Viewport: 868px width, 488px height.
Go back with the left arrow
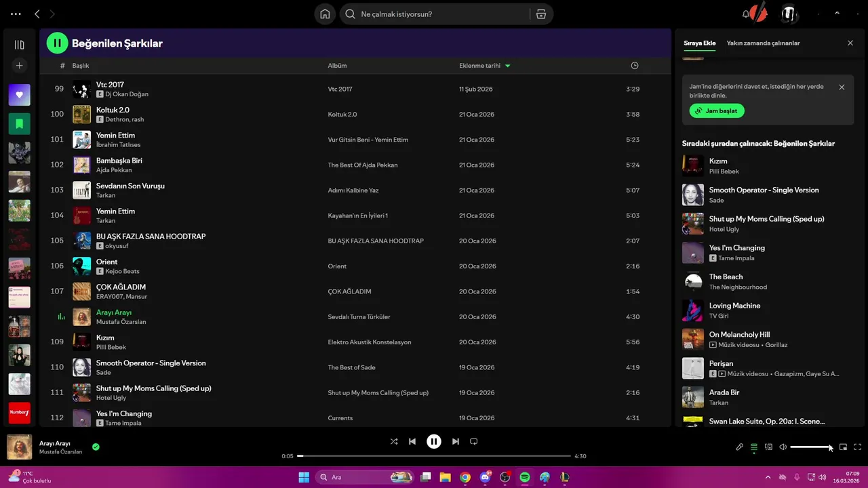click(37, 14)
